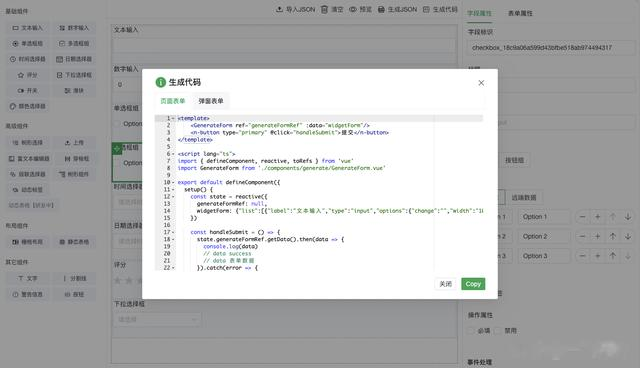Image resolution: width=640 pixels, height=368 pixels.
Task: Open the Form Properties (表单属性) tab
Action: click(x=520, y=13)
